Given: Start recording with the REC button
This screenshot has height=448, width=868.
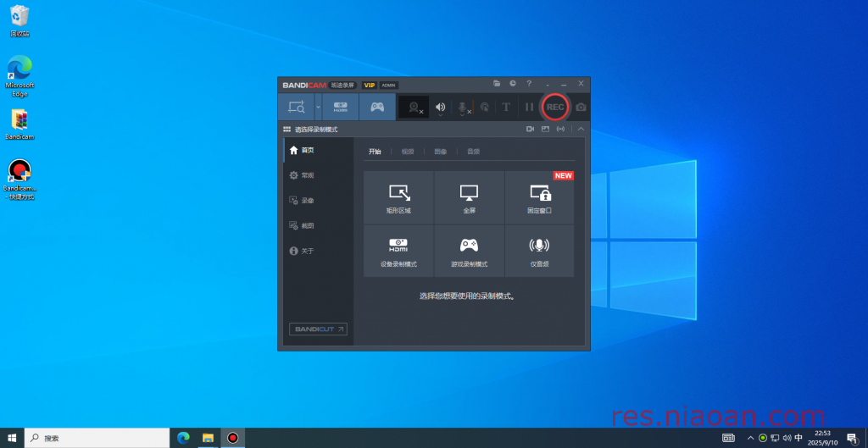Looking at the screenshot, I should coord(555,108).
